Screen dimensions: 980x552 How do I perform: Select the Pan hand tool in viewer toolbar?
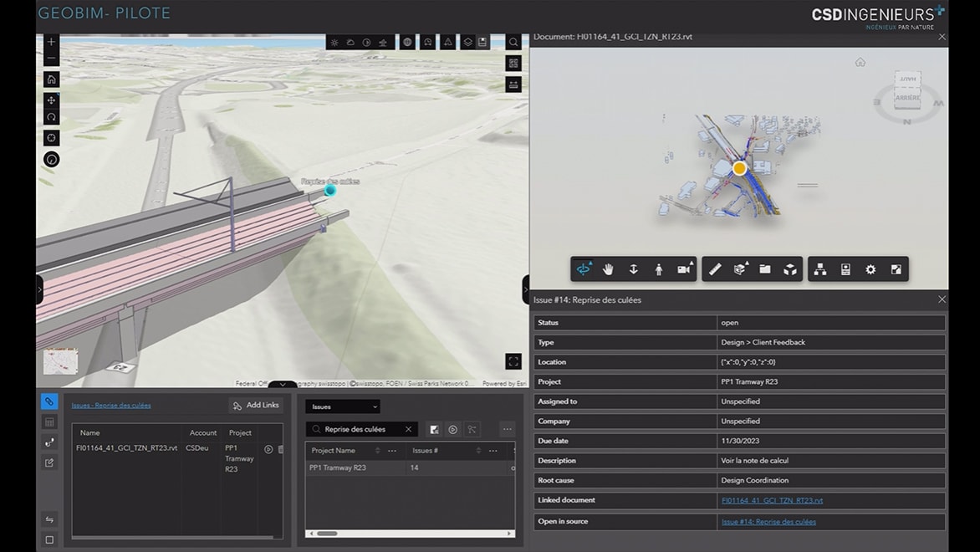609,269
